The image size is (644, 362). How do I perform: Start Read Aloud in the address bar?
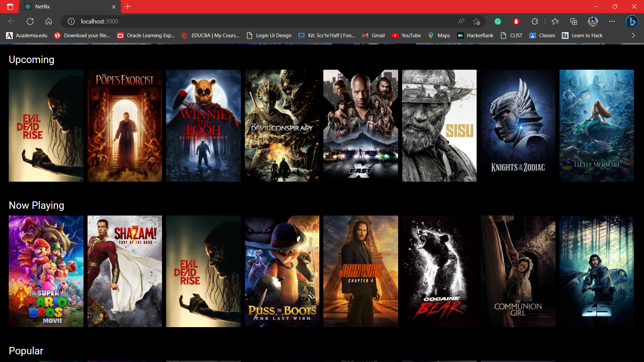461,21
